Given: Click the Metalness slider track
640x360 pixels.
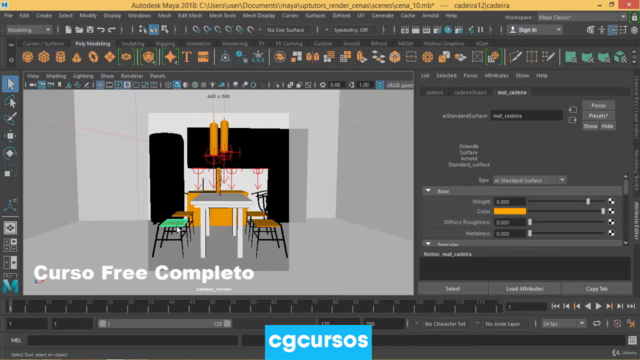Looking at the screenshot, I should 566,233.
